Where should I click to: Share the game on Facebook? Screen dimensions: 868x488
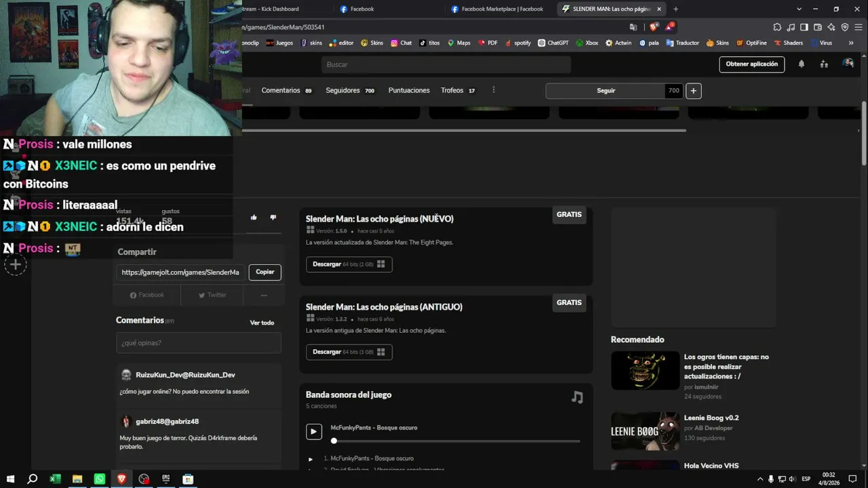(147, 295)
